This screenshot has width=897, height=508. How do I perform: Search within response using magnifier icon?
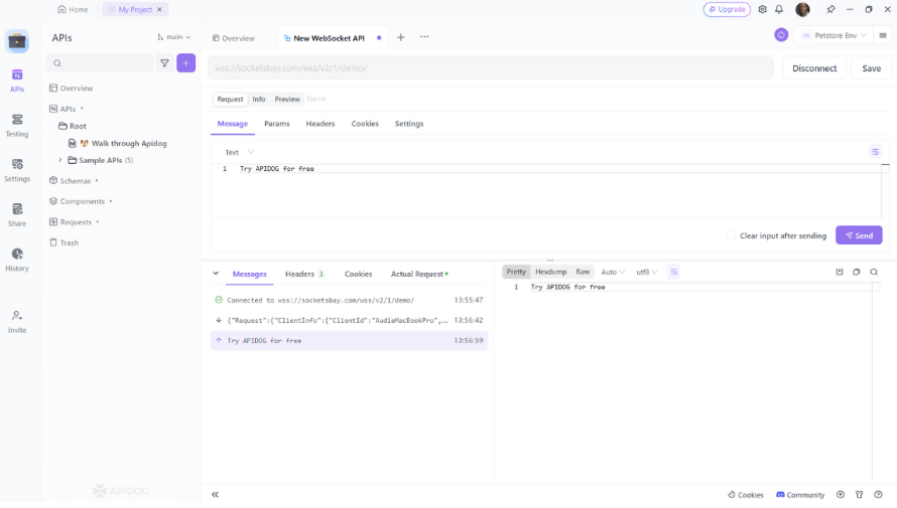click(874, 272)
